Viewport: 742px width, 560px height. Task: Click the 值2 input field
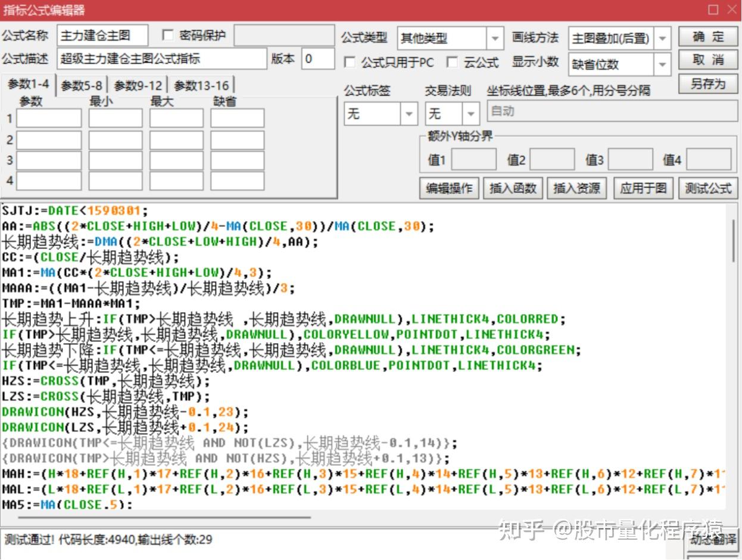coord(552,160)
